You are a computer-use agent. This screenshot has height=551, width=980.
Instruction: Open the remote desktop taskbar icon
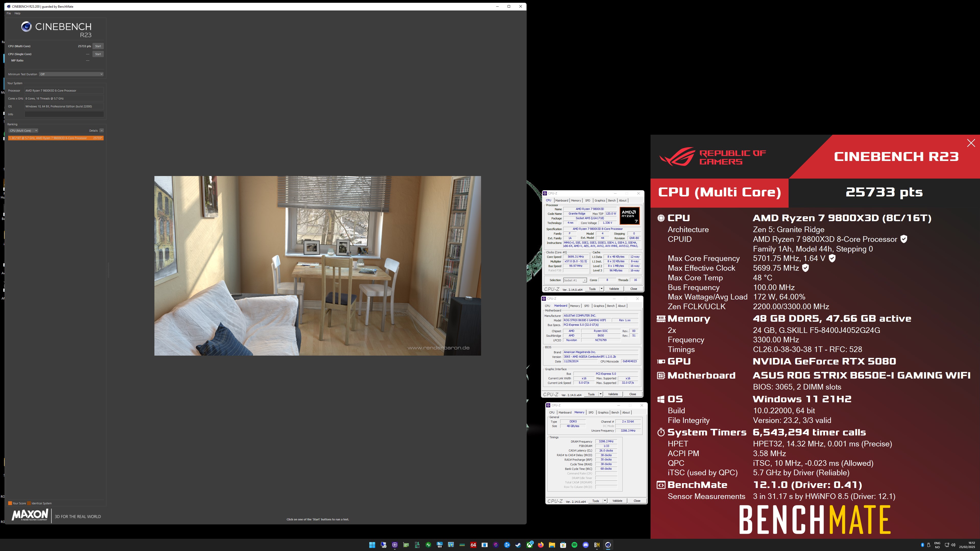384,545
